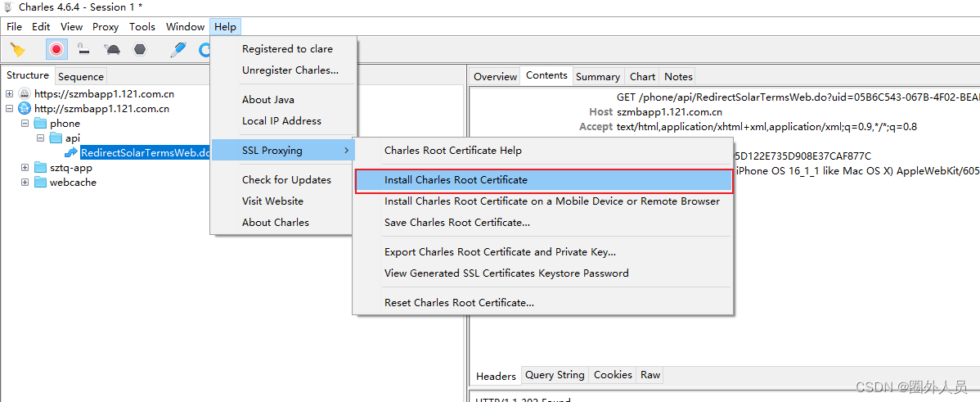The image size is (980, 402).
Task: Open the SSL Proxying submenu arrow
Action: click(347, 151)
